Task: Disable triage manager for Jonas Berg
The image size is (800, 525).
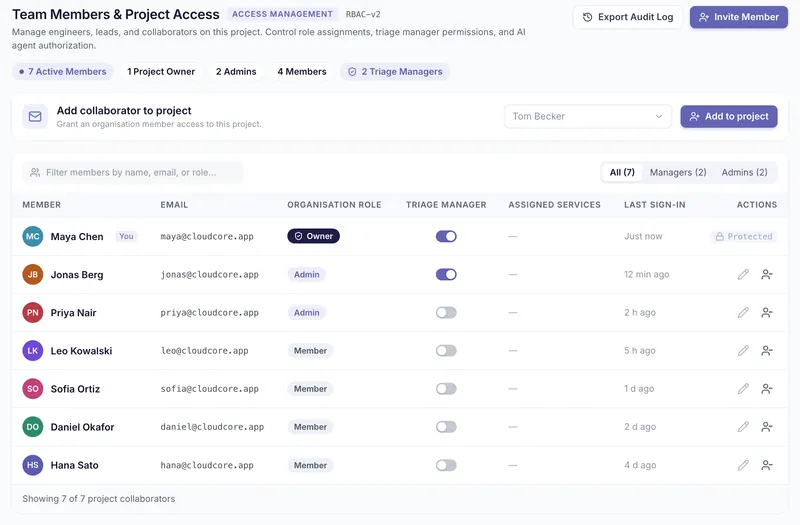Action: click(x=446, y=274)
